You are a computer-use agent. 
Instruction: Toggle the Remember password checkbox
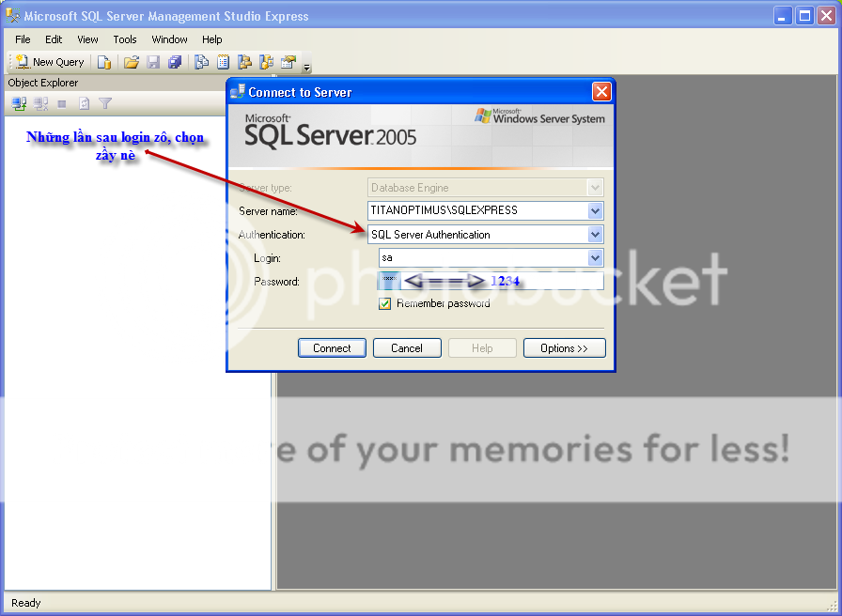click(384, 304)
